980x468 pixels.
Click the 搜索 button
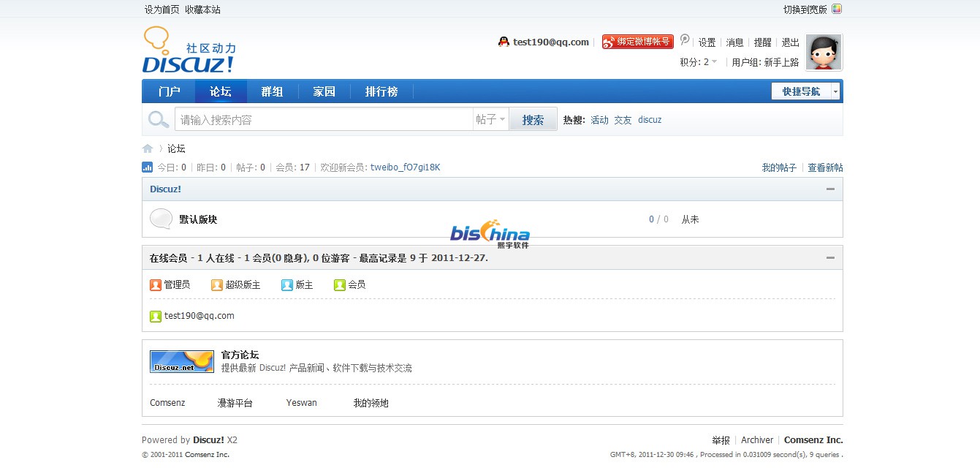pos(533,119)
